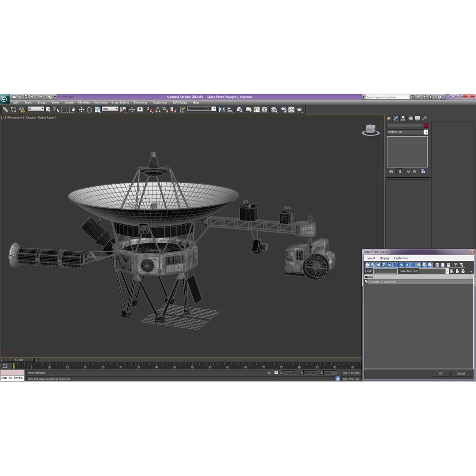This screenshot has width=476, height=476.
Task: Activate the Select and Move tool
Action: point(82,110)
